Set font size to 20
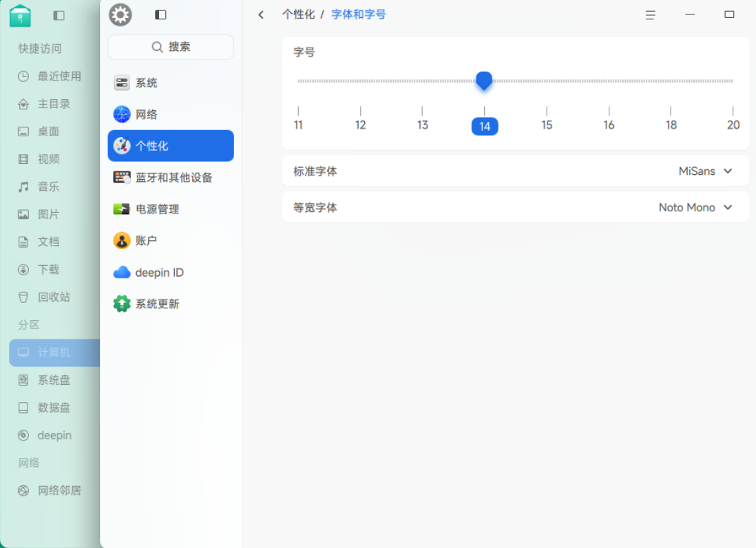This screenshot has height=548, width=756. (733, 125)
